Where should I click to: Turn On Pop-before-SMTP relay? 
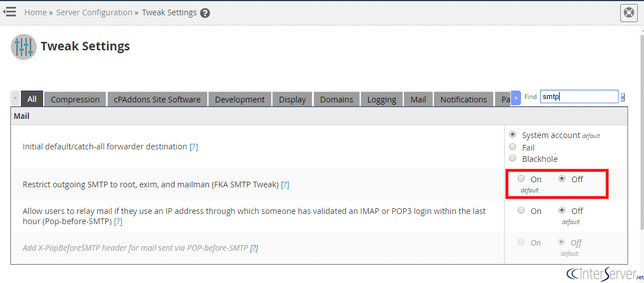(x=521, y=211)
